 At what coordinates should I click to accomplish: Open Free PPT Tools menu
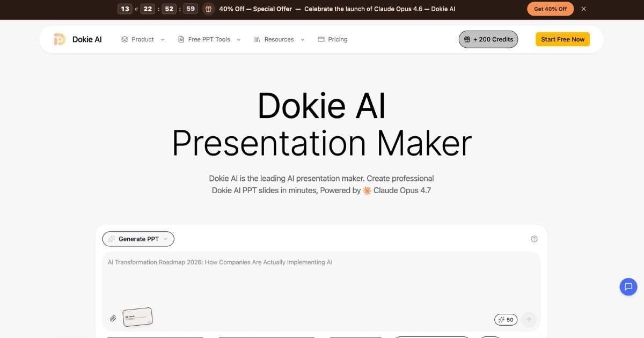click(x=209, y=39)
